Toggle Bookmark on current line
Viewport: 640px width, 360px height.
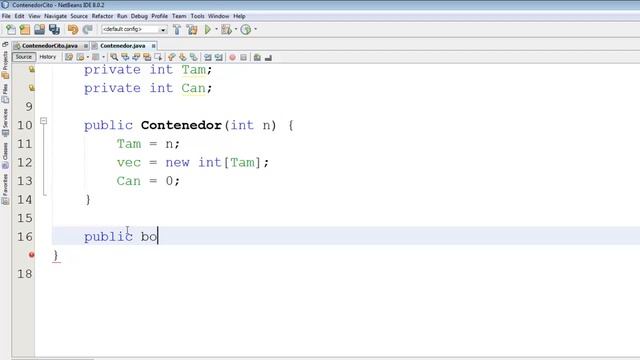[x=193, y=57]
